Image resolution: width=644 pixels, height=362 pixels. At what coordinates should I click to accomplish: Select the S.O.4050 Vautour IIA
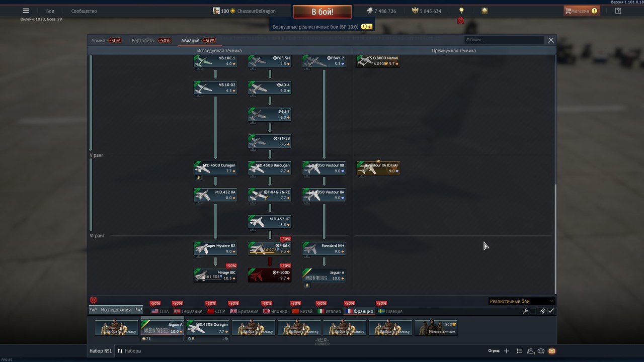[x=324, y=195]
